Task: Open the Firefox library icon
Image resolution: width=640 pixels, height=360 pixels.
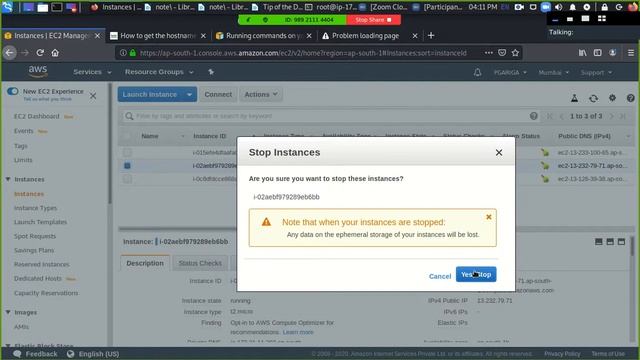Action: (x=582, y=53)
